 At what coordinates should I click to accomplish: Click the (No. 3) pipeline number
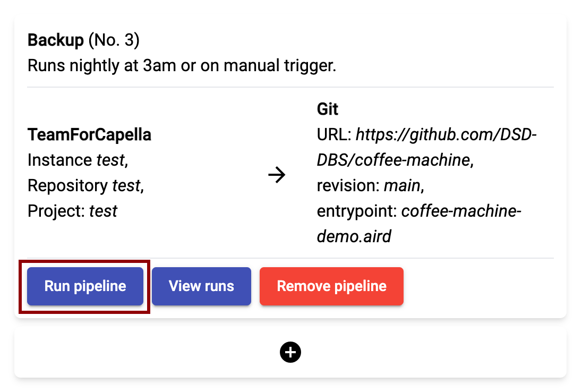pos(114,40)
